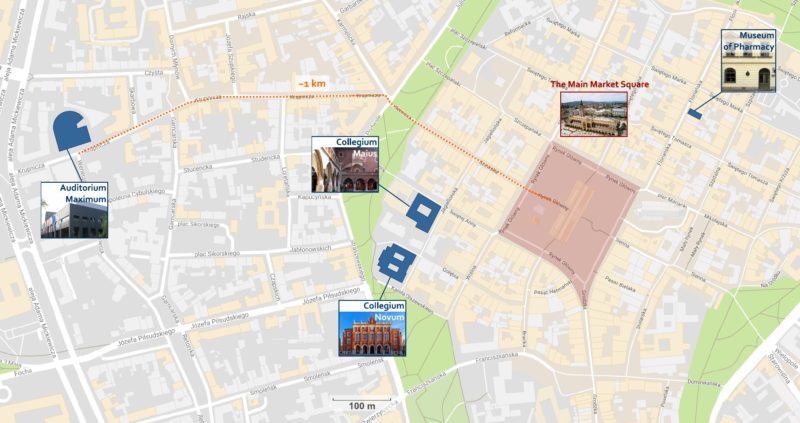
Task: Click the 'Mikołajska' street label
Action: click(715, 219)
